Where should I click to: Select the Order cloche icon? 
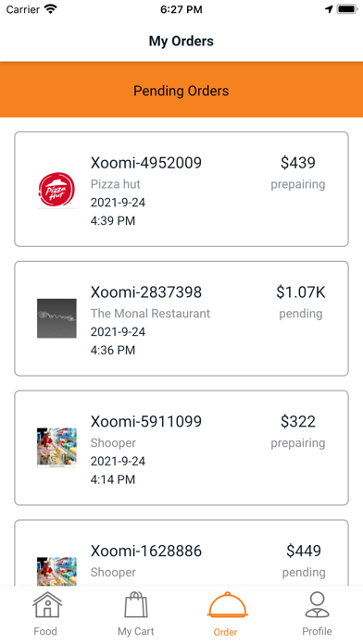point(227,604)
